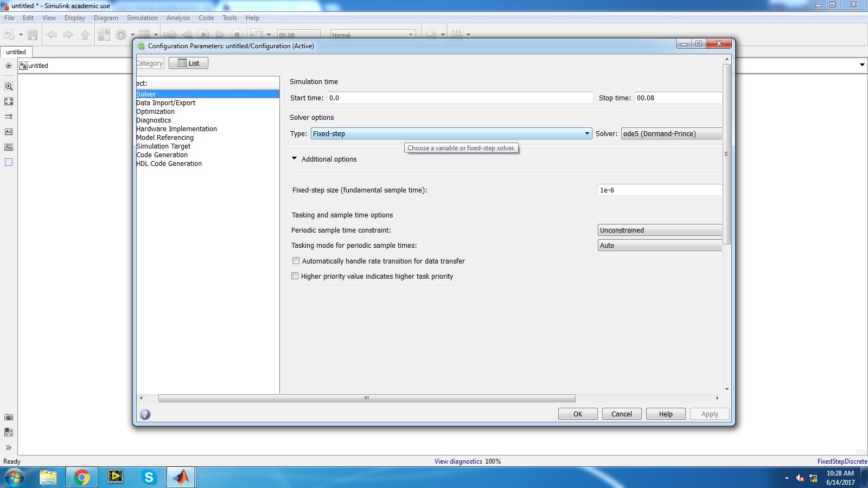Click the Fit to View palette icon
Image resolution: width=868 pixels, height=488 pixels.
tap(9, 101)
